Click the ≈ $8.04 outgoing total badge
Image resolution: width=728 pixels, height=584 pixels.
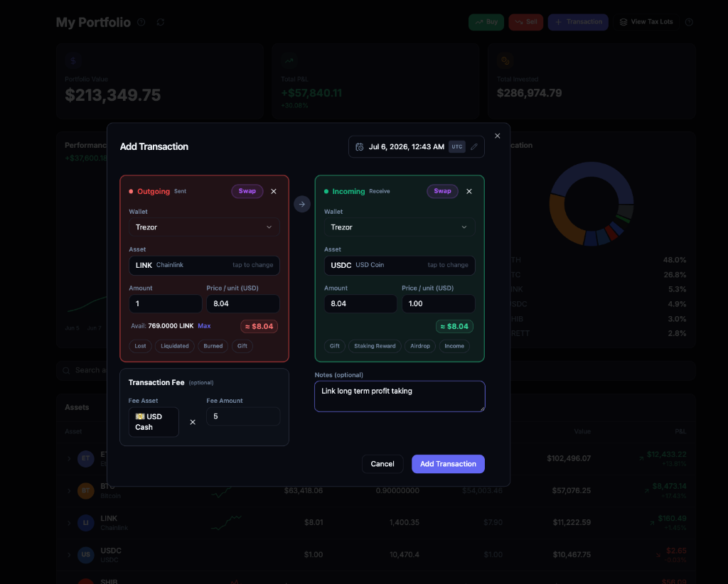[259, 327]
